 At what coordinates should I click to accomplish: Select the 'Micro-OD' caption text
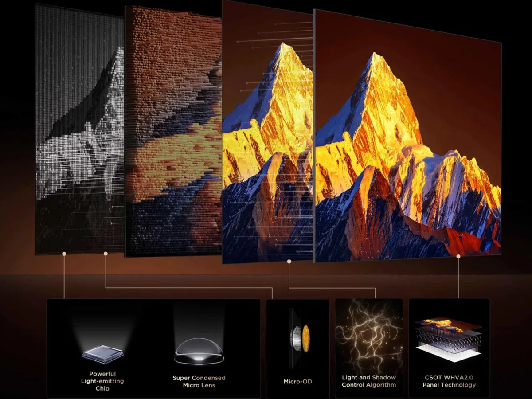point(298,382)
